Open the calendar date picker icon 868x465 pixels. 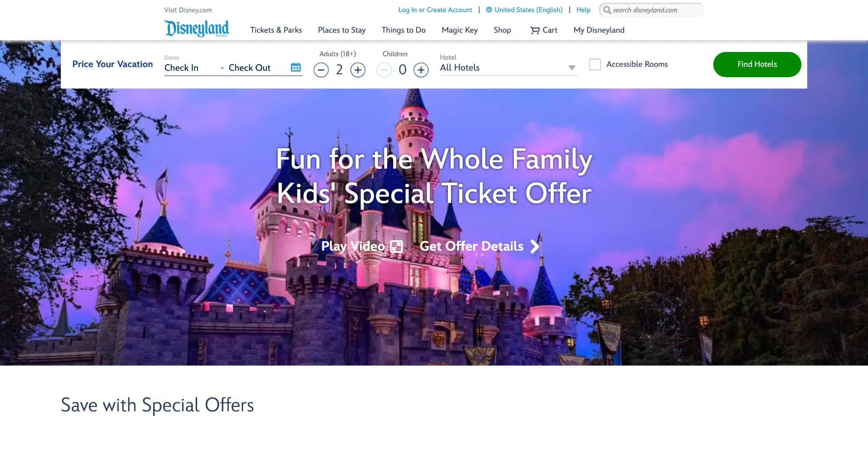tap(296, 67)
